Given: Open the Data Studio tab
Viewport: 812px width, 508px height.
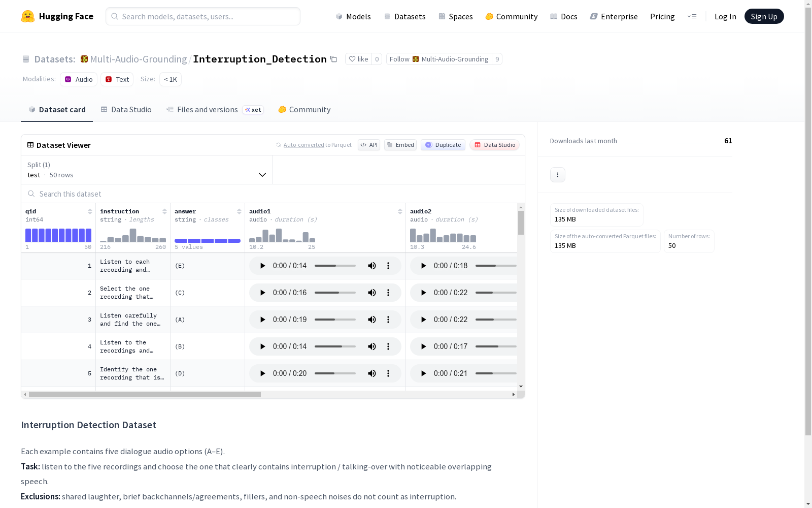Looking at the screenshot, I should 126,110.
